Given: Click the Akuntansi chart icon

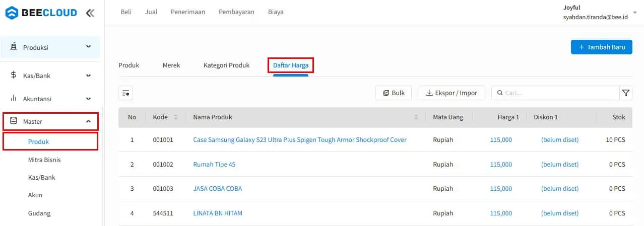Looking at the screenshot, I should (x=14, y=99).
